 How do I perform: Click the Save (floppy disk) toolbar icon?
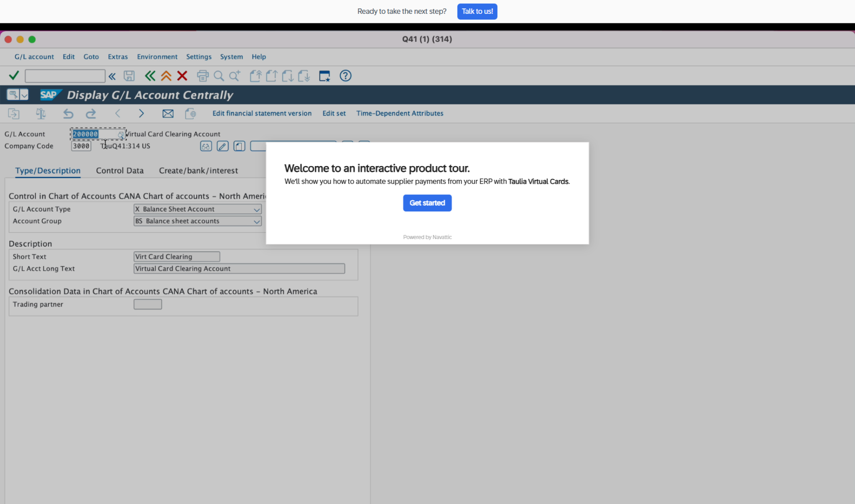point(129,76)
